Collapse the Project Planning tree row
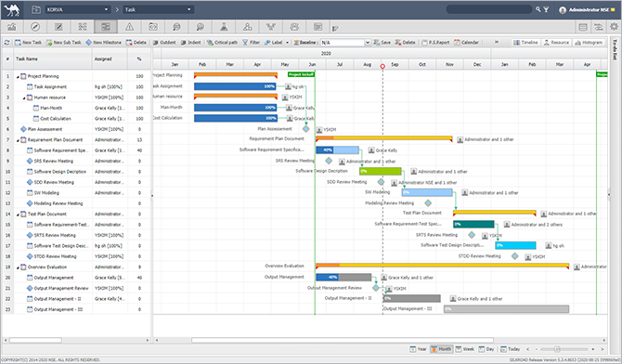Screen dimensions: 622x364 tap(18, 77)
